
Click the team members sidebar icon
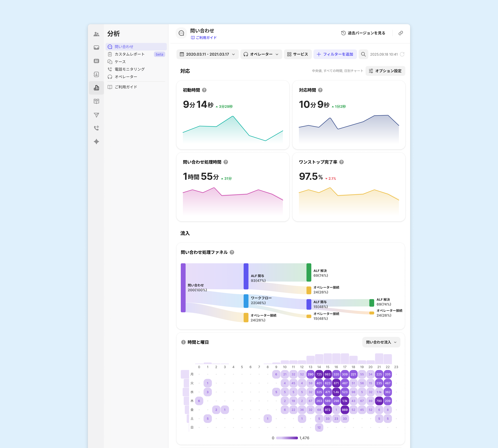click(x=96, y=34)
